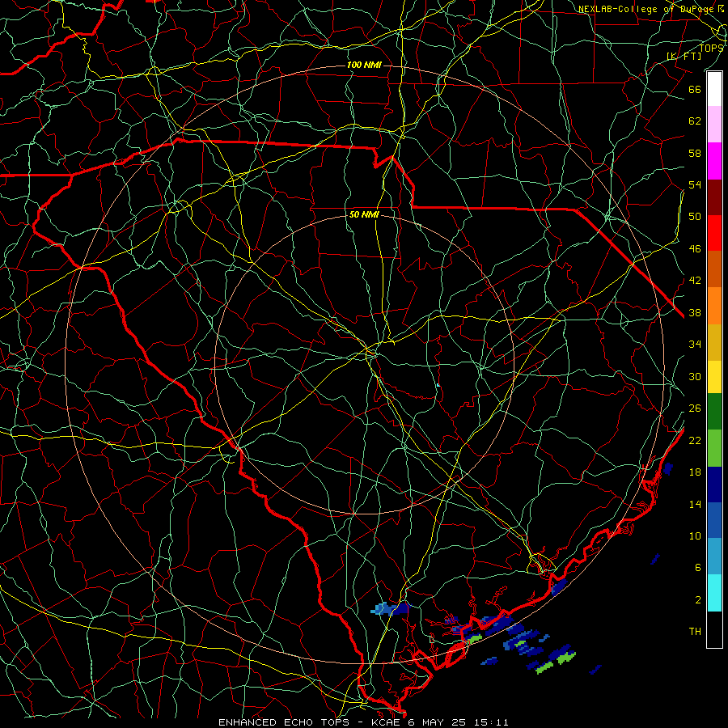Click the TOPS legend title
Viewport: 728px width, 728px height.
pos(711,48)
